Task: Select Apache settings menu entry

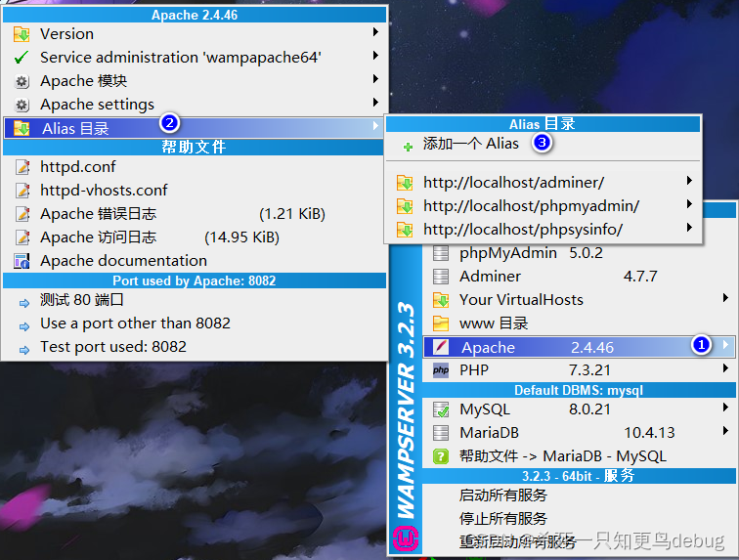Action: click(195, 105)
